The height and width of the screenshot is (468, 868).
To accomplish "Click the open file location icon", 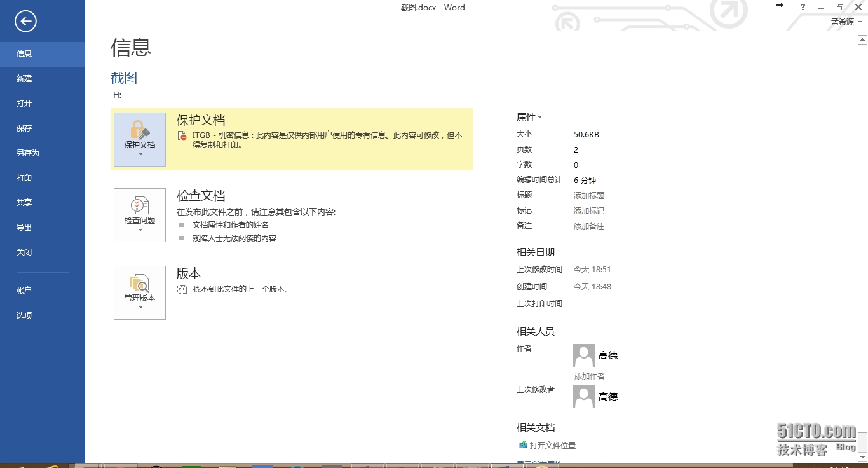I will (x=523, y=445).
